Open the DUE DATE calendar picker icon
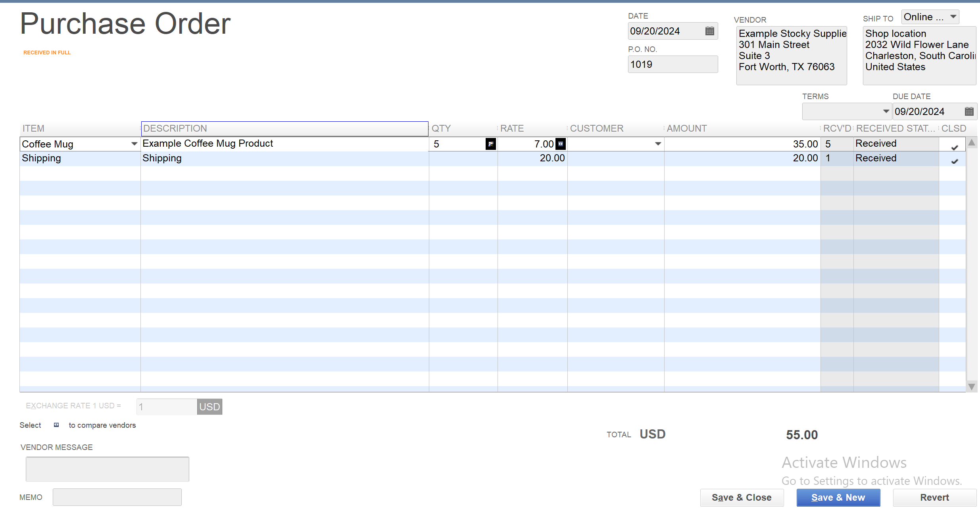Image resolution: width=980 pixels, height=513 pixels. tap(969, 111)
